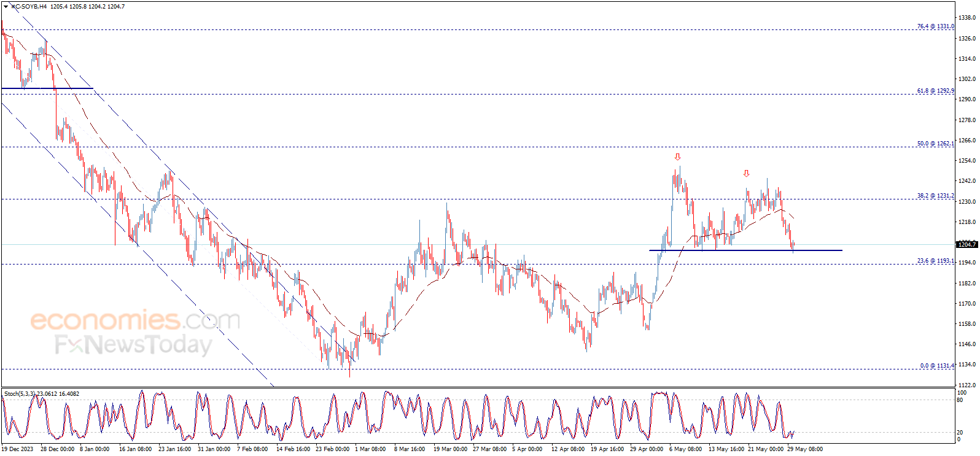Click the 1158.0 price axis label
The width and height of the screenshot is (980, 456).
(967, 324)
